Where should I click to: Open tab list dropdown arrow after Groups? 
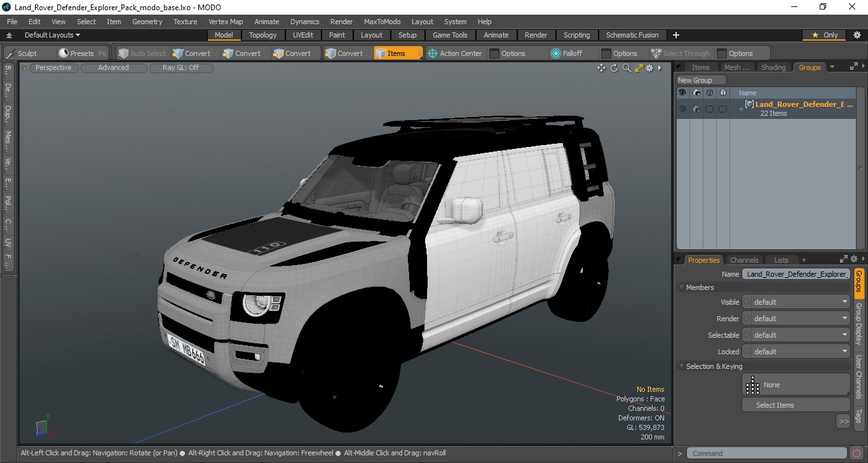(832, 67)
